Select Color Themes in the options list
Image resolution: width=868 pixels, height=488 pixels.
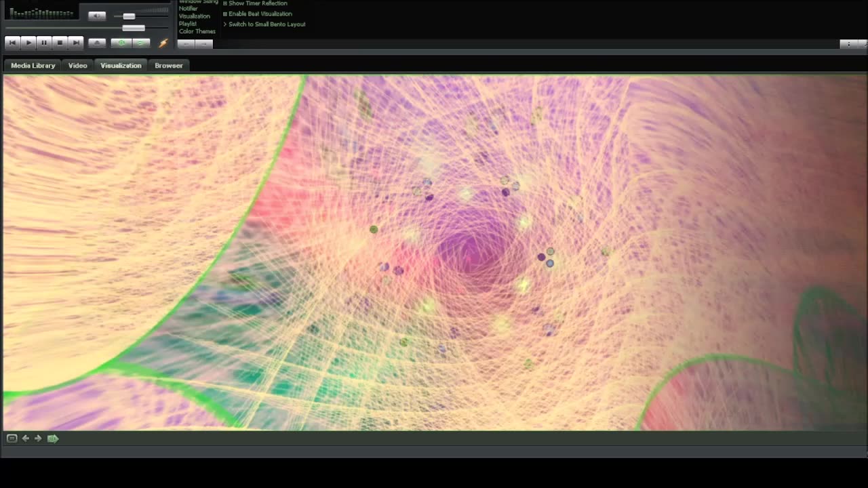coord(197,31)
